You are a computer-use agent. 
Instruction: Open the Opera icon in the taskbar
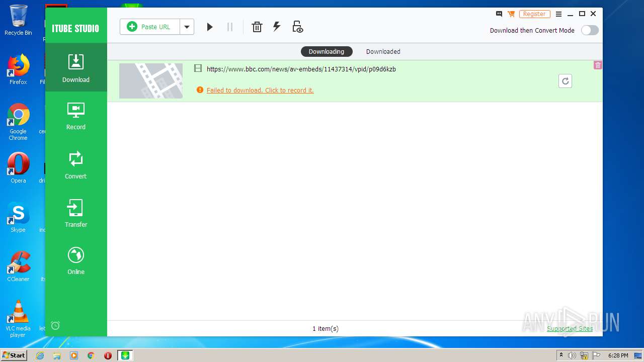coord(108,355)
